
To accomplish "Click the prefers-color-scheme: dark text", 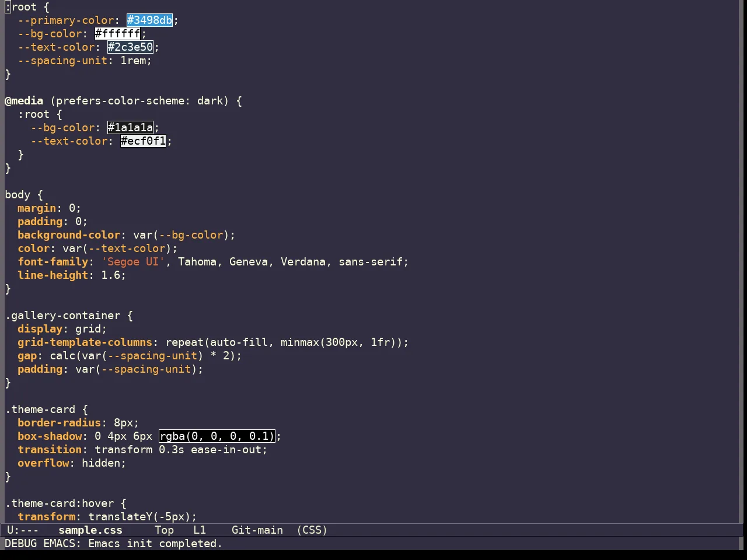I will pos(139,101).
